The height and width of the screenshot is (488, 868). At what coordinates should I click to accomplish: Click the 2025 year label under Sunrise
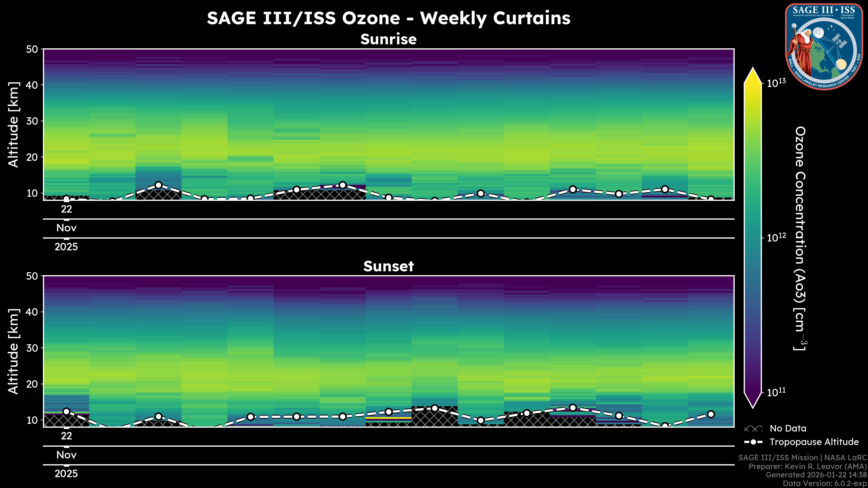(66, 247)
